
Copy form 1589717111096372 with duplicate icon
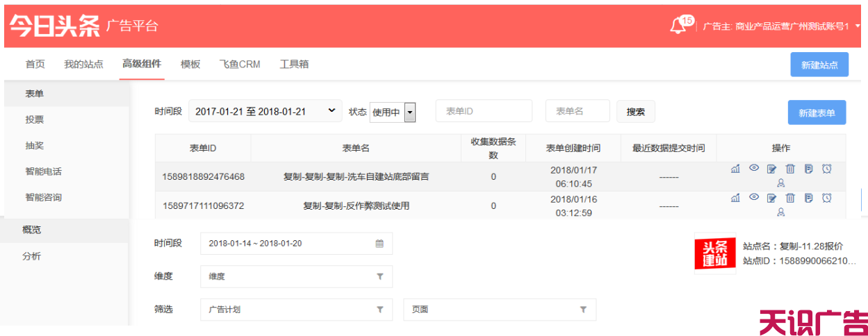tap(808, 198)
